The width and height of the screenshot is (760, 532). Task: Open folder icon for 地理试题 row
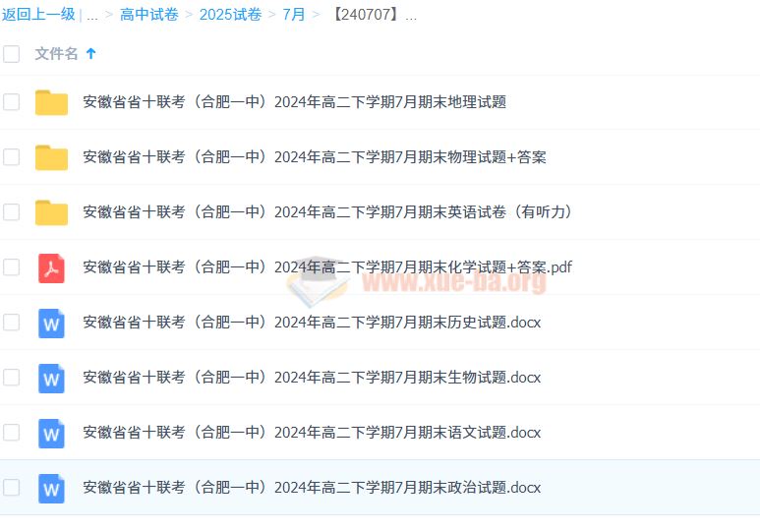(x=51, y=102)
